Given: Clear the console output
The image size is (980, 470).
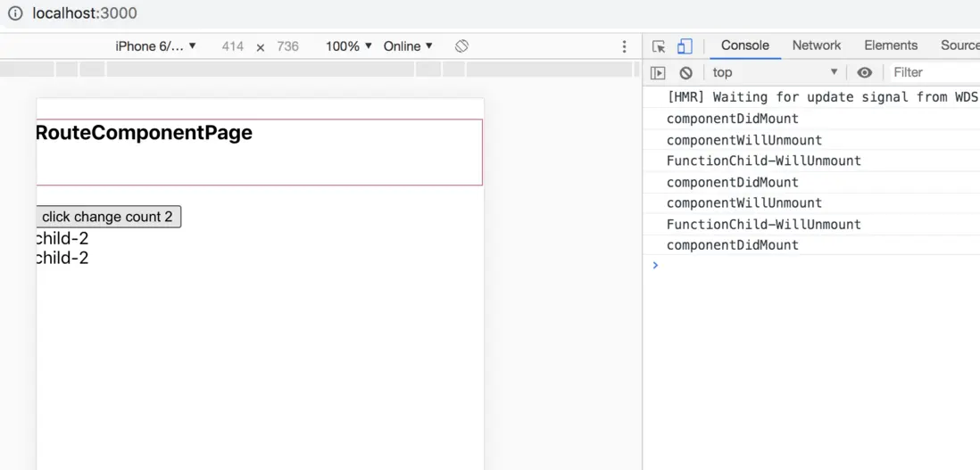Looking at the screenshot, I should point(685,73).
